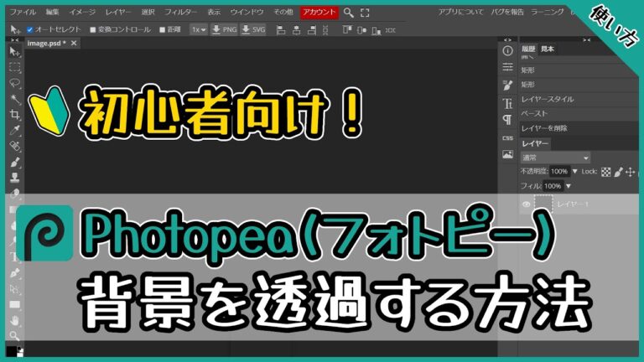Export with the SVG button
This screenshot has height=362, width=644.
[x=253, y=29]
